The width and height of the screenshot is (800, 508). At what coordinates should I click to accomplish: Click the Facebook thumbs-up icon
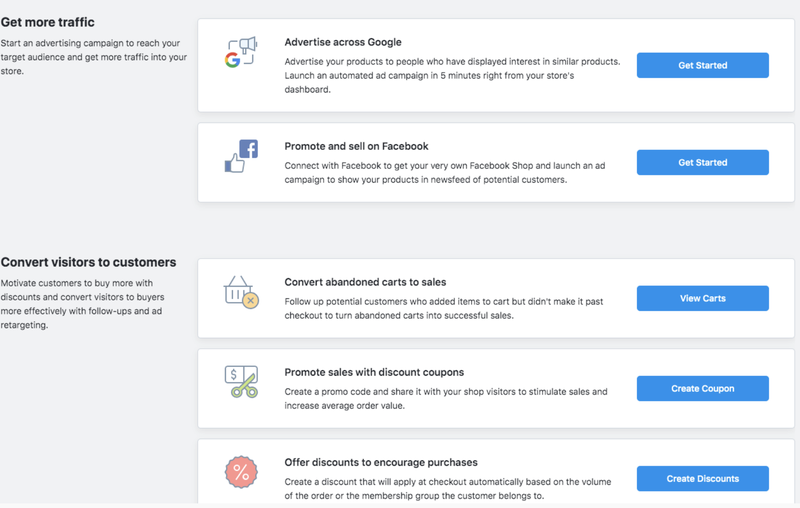(x=241, y=156)
